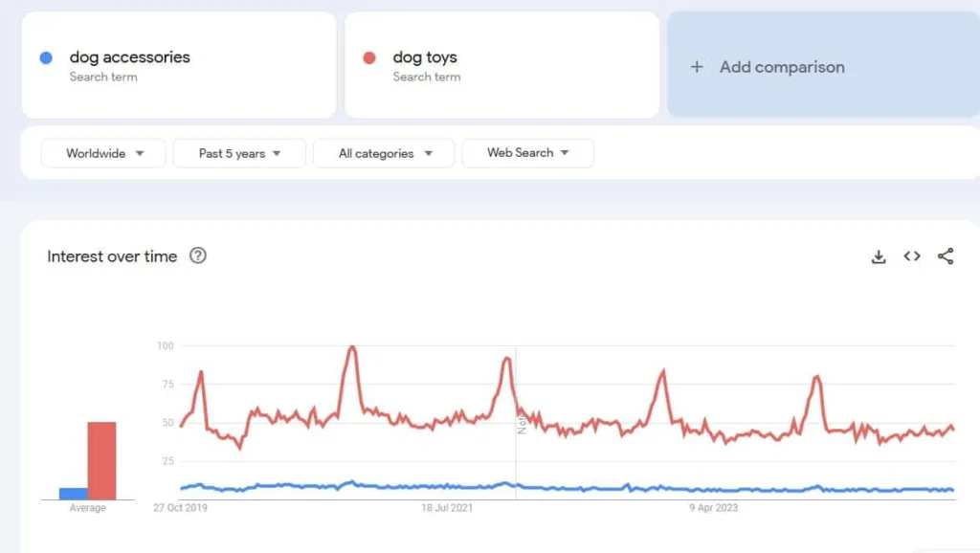Click the blue Average bar
The height and width of the screenshot is (553, 980).
(x=73, y=494)
